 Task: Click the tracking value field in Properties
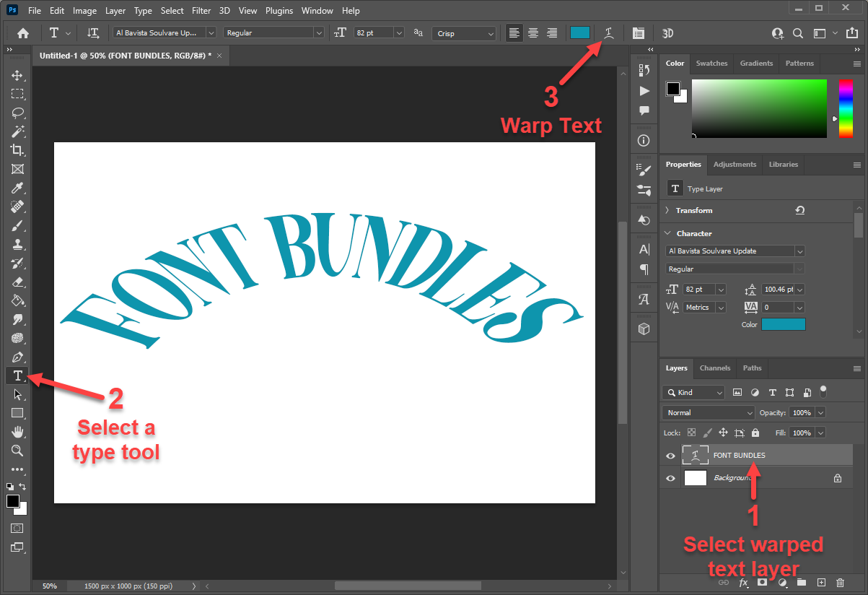click(x=777, y=308)
